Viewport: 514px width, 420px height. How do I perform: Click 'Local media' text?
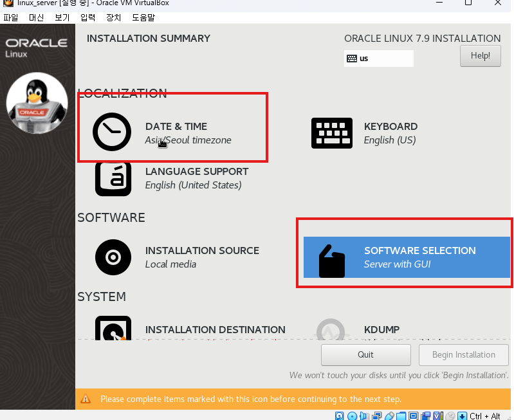pyautogui.click(x=170, y=264)
